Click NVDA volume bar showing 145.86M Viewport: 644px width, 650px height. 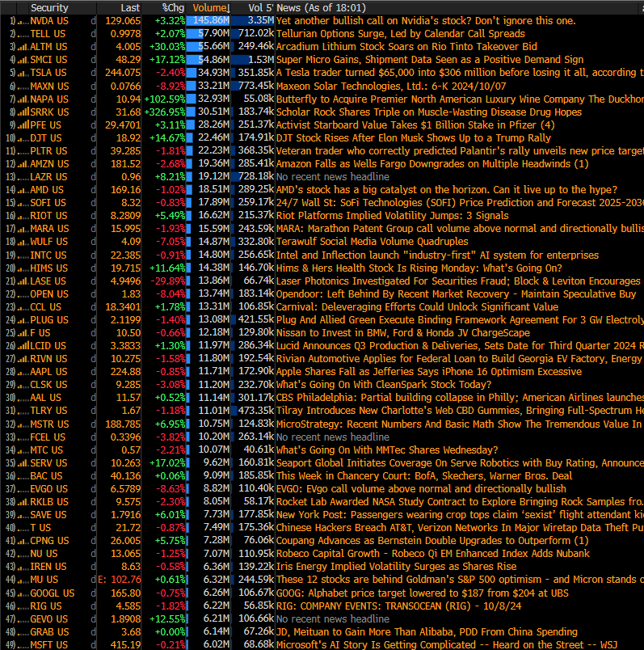(x=208, y=21)
